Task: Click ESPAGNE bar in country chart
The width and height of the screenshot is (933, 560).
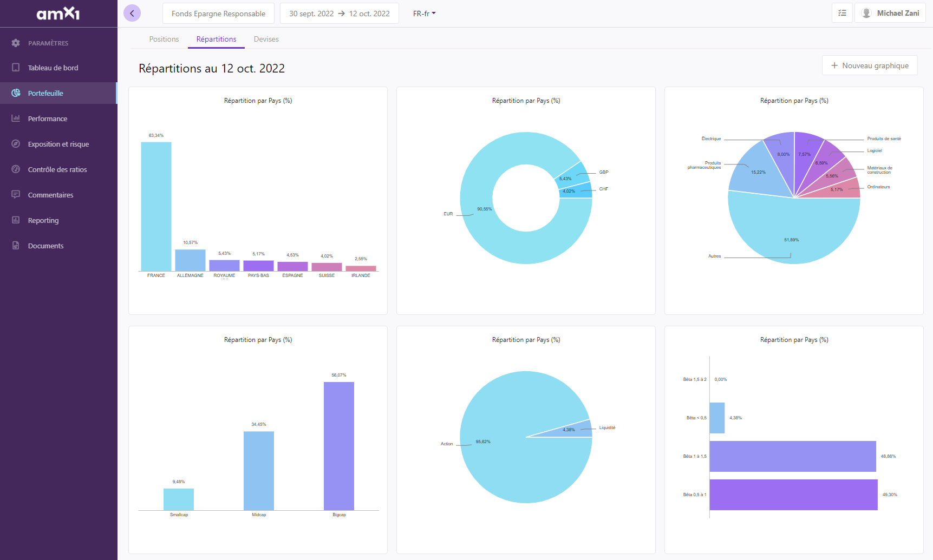Action: click(292, 266)
